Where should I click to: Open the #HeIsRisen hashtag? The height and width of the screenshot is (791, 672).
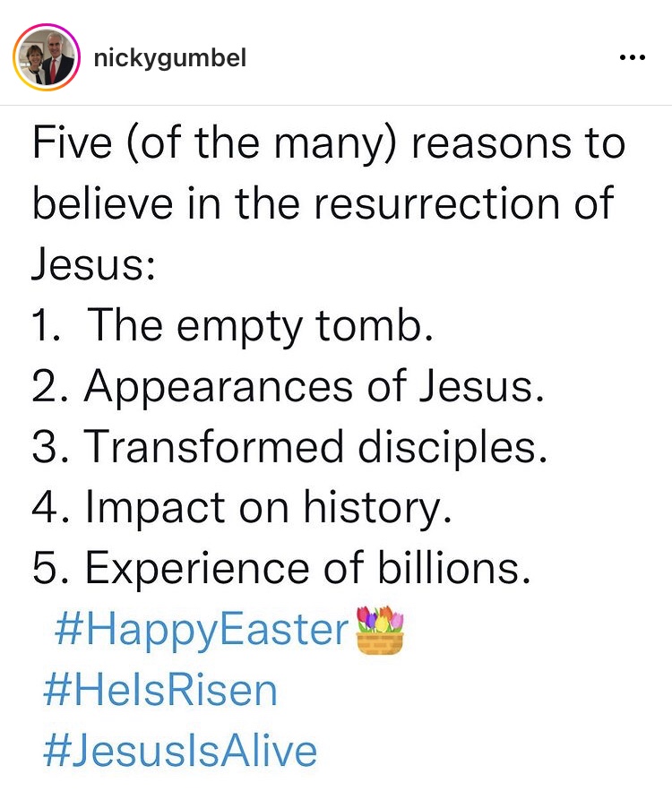coord(160,690)
